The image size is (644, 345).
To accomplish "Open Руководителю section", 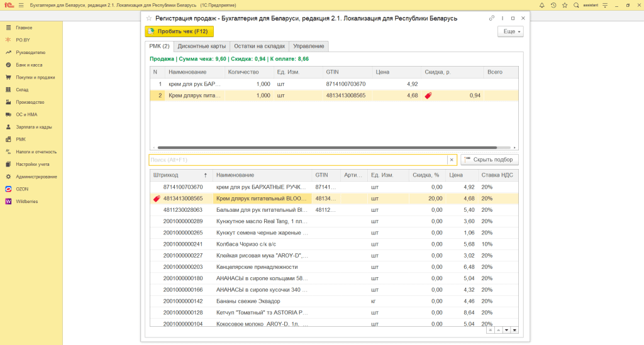I will tap(31, 53).
